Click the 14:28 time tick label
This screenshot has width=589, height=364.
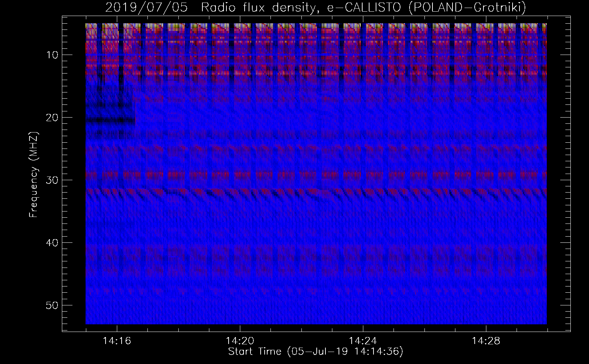coord(486,341)
